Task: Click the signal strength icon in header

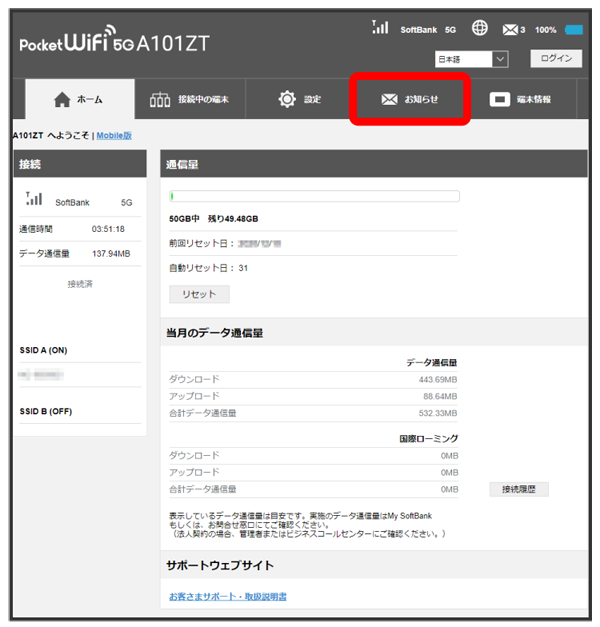Action: pos(380,28)
